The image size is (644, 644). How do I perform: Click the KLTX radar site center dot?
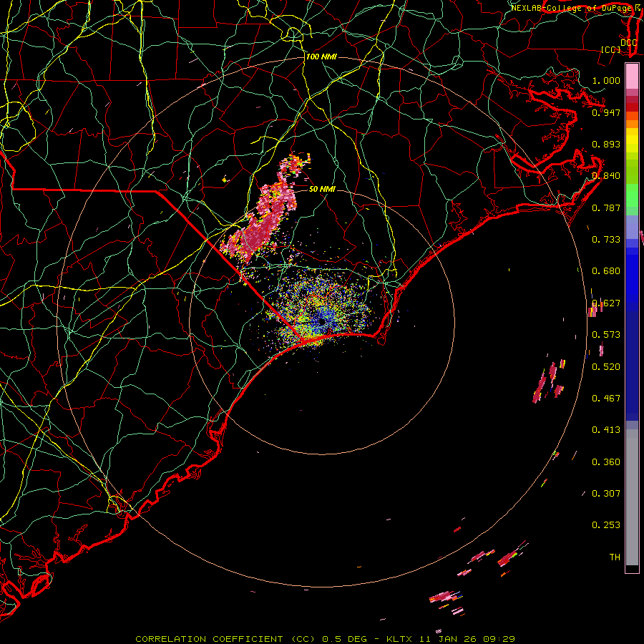(322, 321)
